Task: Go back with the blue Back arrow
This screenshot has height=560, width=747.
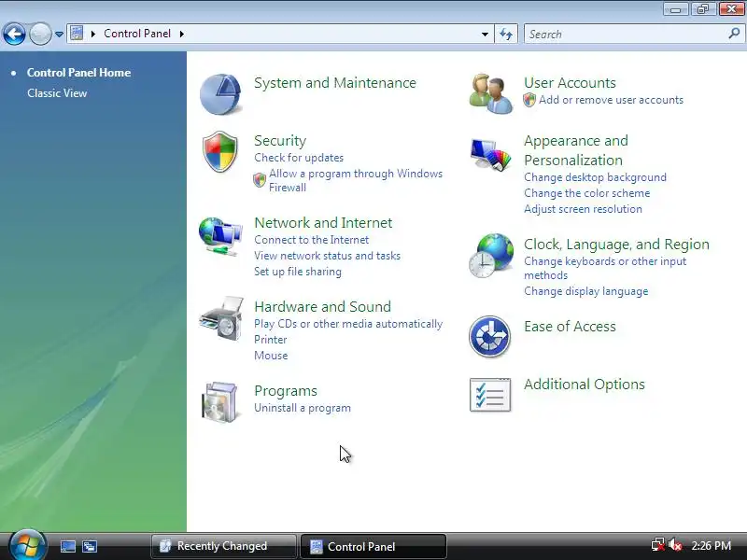Action: tap(14, 35)
